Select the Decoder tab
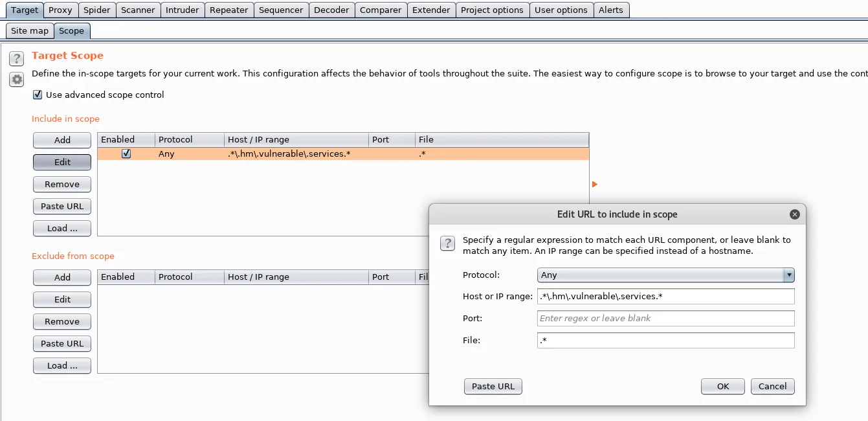Viewport: 868px width, 421px height. 331,10
